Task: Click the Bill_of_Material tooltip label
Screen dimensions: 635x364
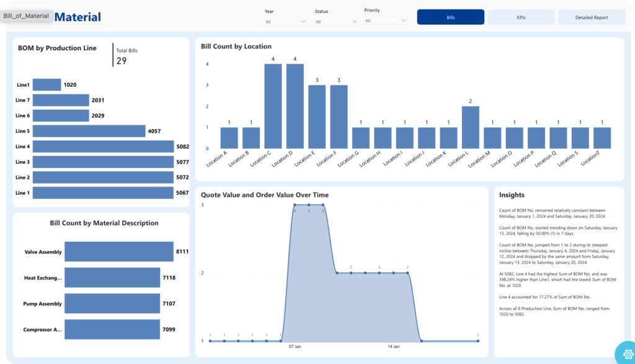Action: click(x=26, y=16)
